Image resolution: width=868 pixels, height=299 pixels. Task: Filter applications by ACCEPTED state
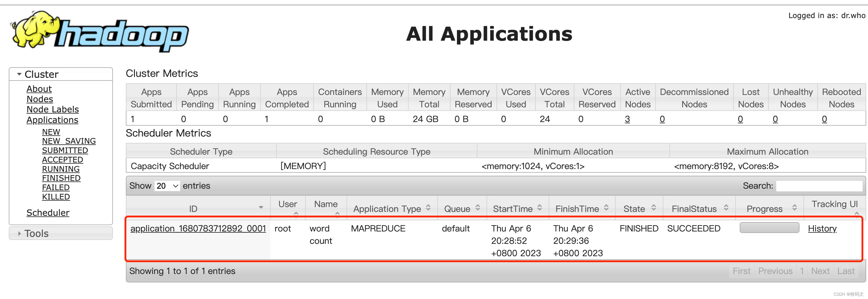pyautogui.click(x=62, y=160)
